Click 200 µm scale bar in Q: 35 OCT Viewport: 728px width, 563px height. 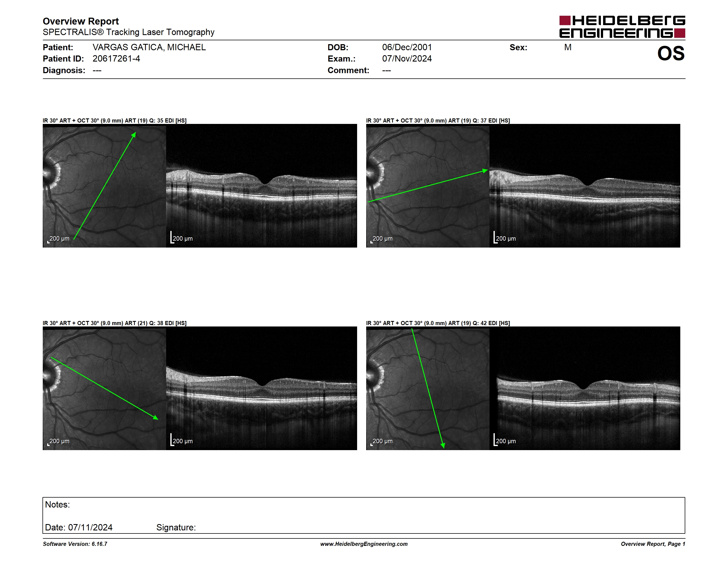pyautogui.click(x=182, y=237)
